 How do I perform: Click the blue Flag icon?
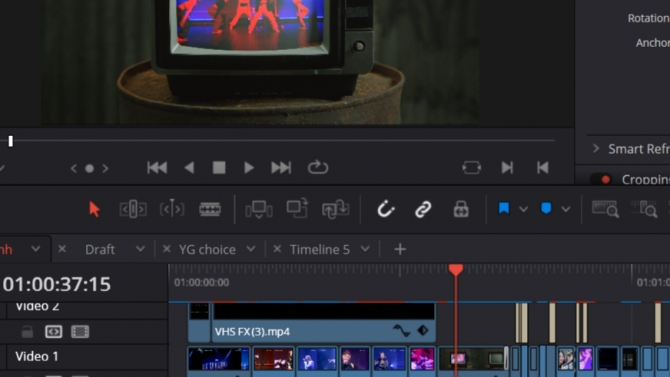[504, 209]
